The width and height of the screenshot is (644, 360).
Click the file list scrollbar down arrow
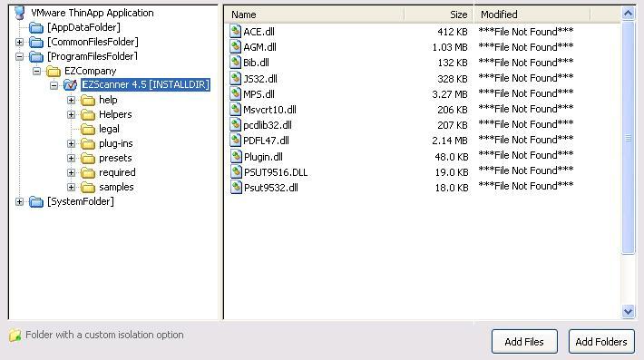[628, 312]
